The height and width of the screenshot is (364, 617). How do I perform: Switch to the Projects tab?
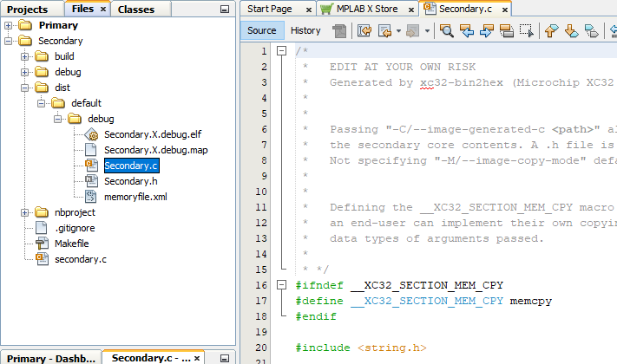click(28, 9)
